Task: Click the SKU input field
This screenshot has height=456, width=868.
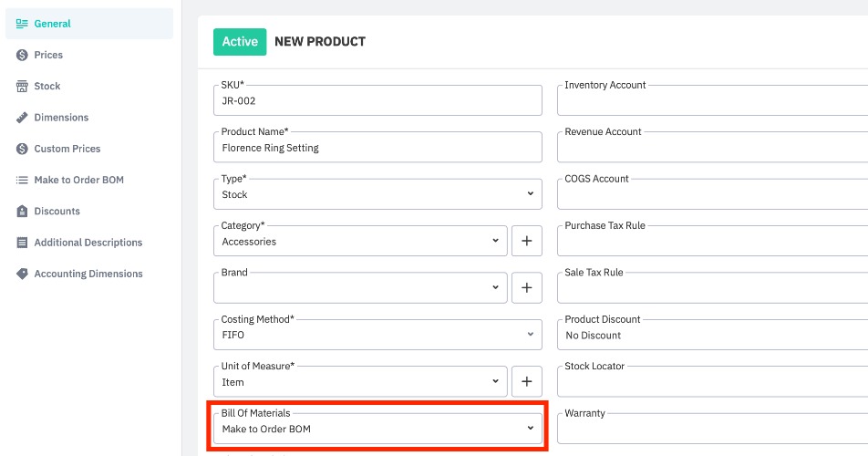Action: (377, 101)
